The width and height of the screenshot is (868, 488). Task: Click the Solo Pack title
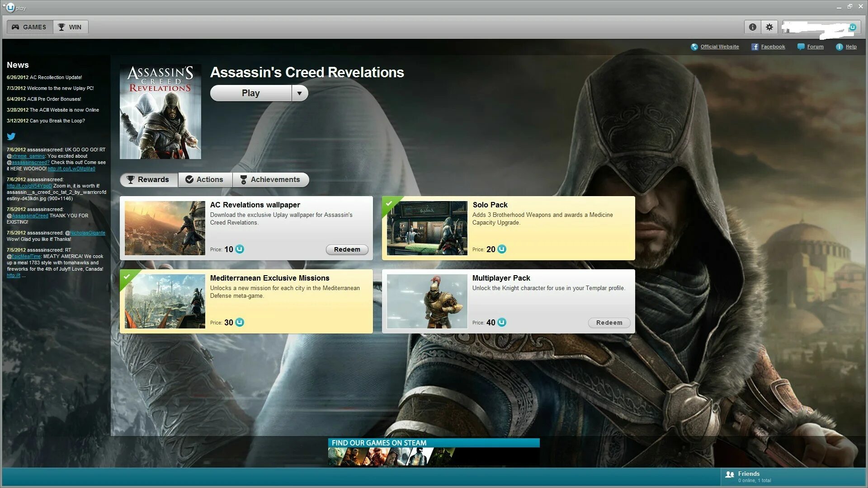[x=490, y=205]
